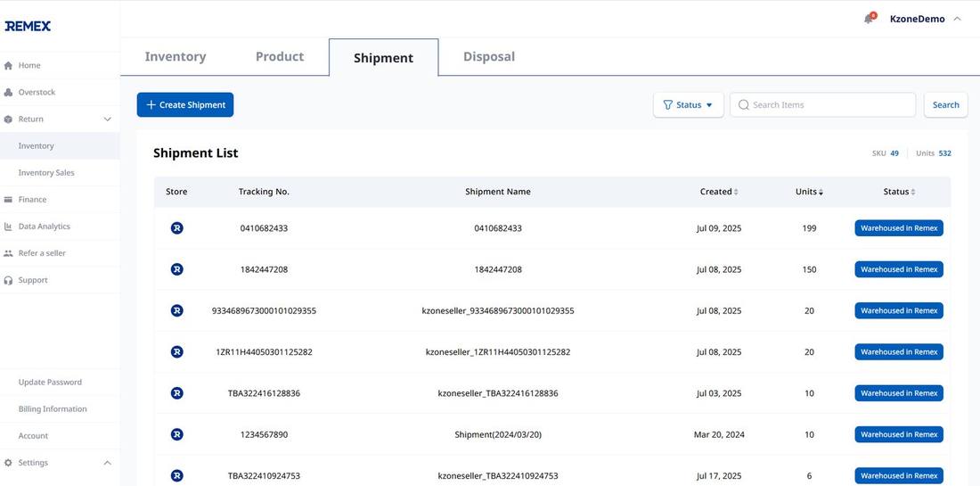
Task: Click the Data Analytics chart icon
Action: [8, 227]
